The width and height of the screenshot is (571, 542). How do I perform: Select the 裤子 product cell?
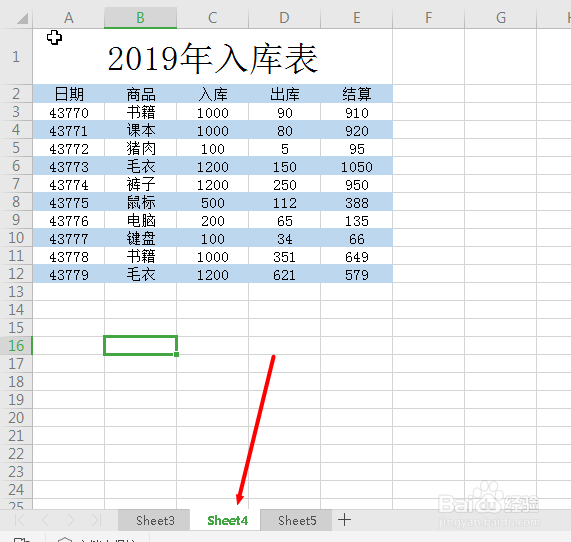pos(141,184)
